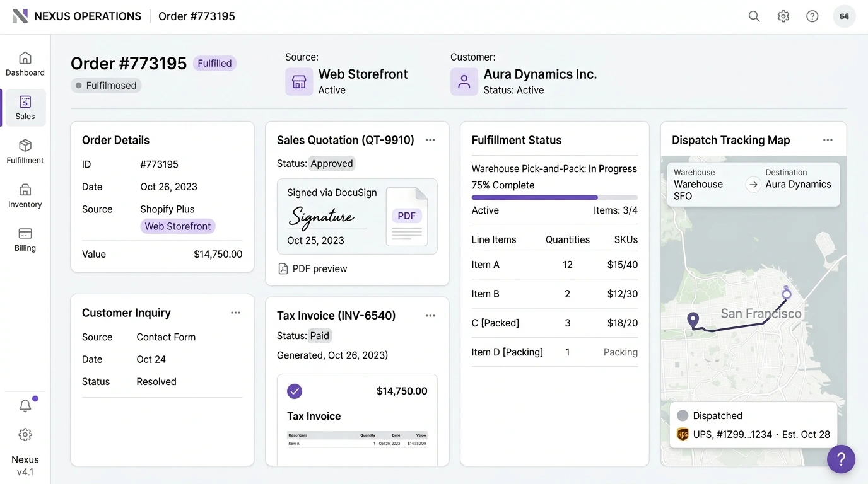
Task: Click the Web Storefront store icon
Action: click(299, 82)
